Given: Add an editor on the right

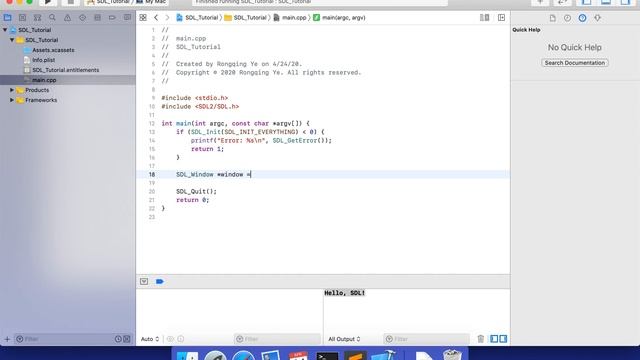Looking at the screenshot, I should [501, 18].
